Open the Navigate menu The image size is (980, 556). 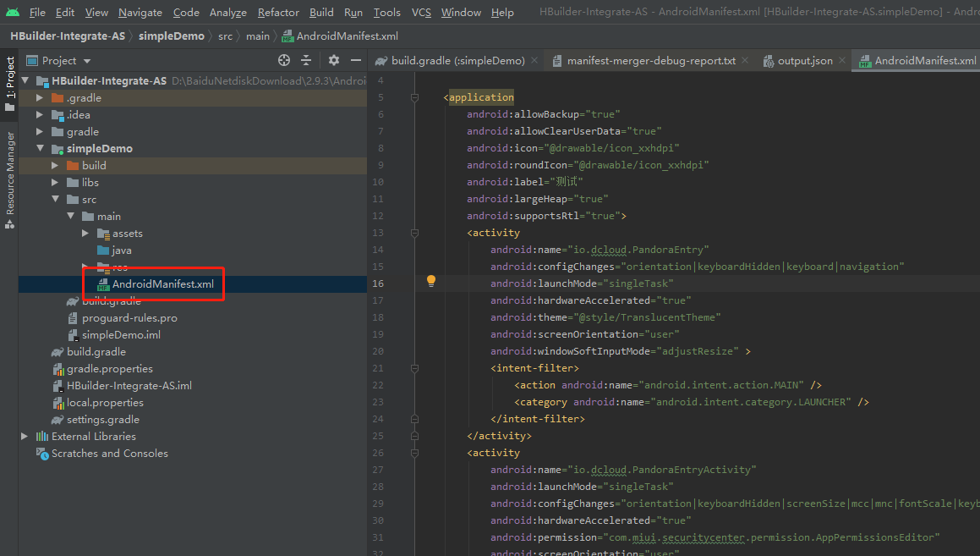click(140, 12)
